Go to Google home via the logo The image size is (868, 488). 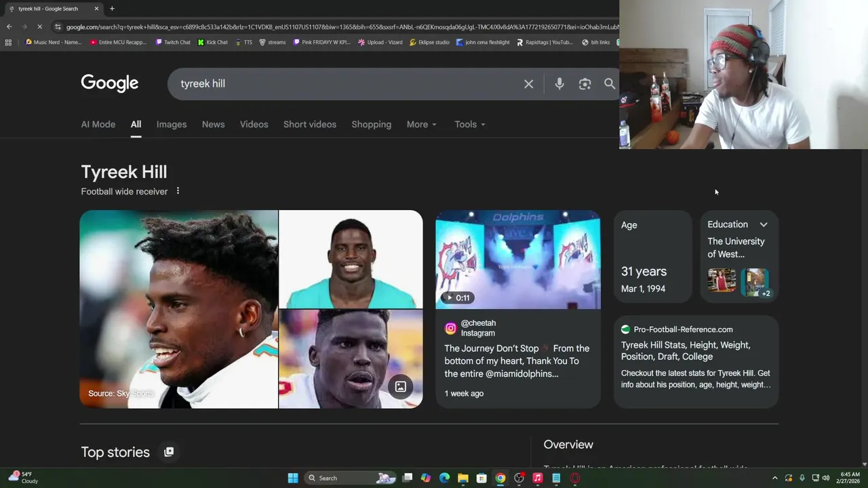pyautogui.click(x=110, y=83)
